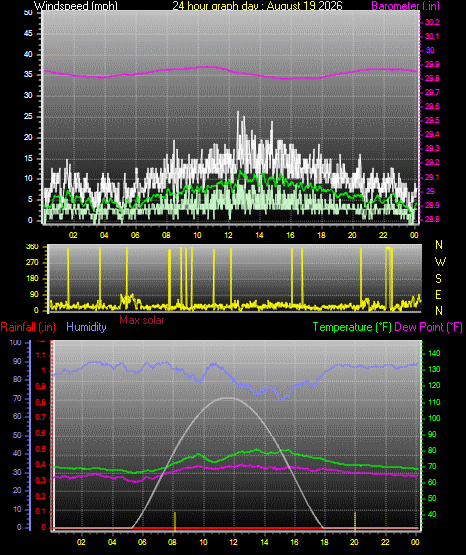Click the "Barometer (.in)" legend label

coord(405,6)
